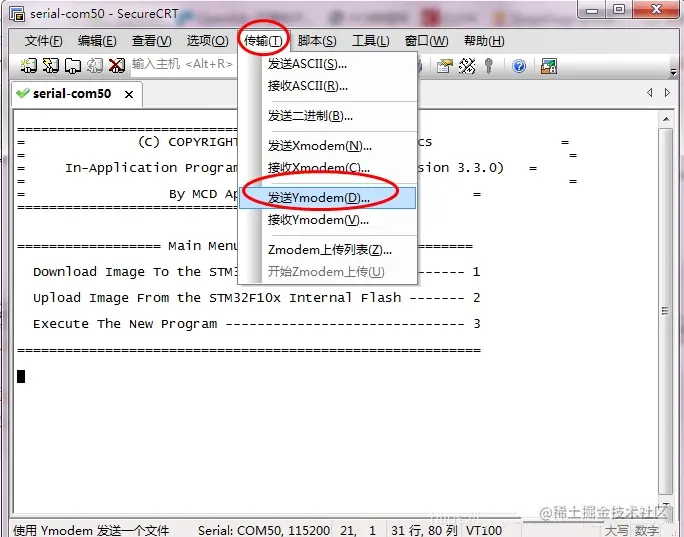Open the 查看(V) menu
This screenshot has width=684, height=537.
[x=151, y=41]
